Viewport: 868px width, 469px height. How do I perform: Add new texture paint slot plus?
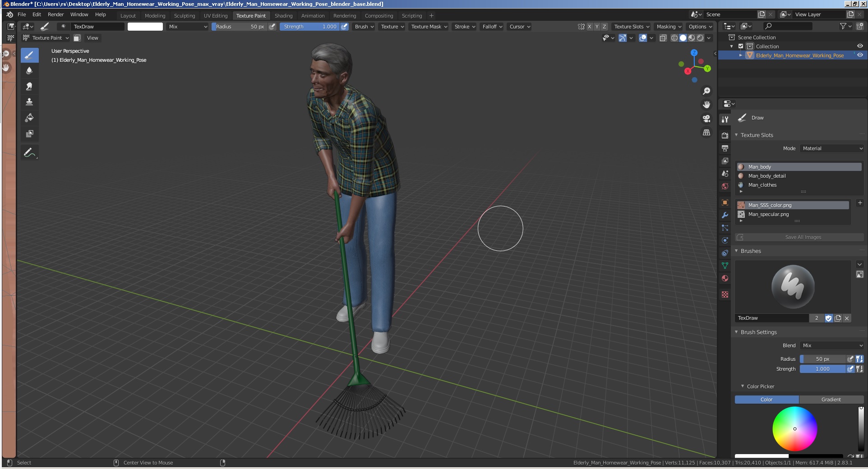(860, 203)
